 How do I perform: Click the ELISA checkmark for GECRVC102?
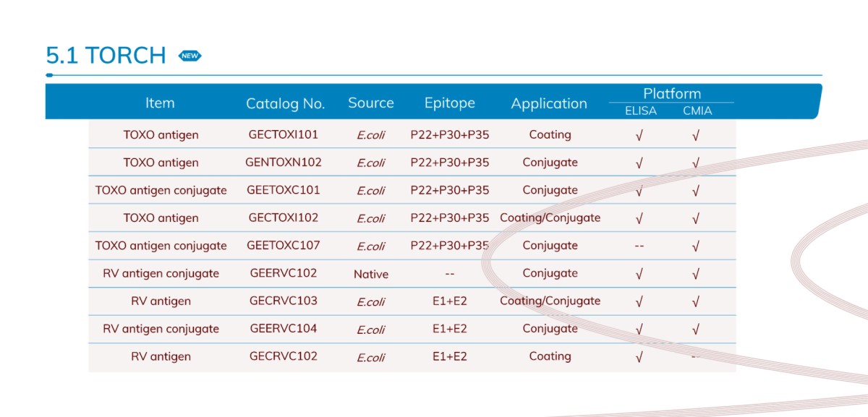639,357
